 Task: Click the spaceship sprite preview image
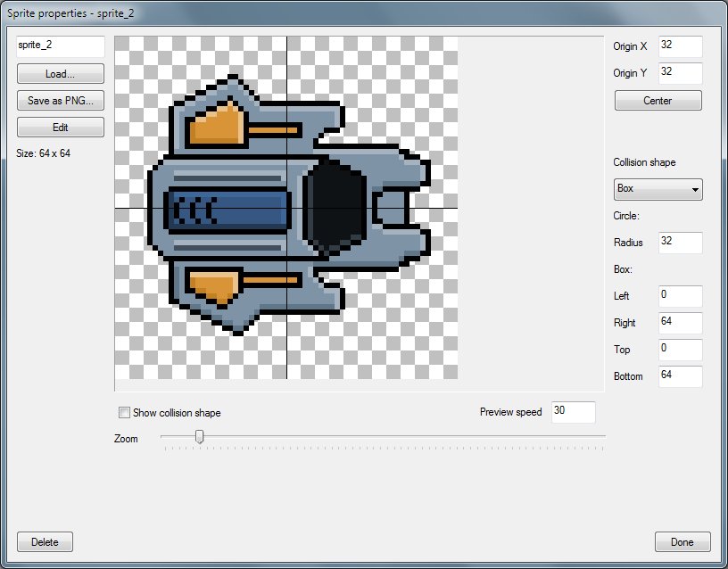point(286,208)
